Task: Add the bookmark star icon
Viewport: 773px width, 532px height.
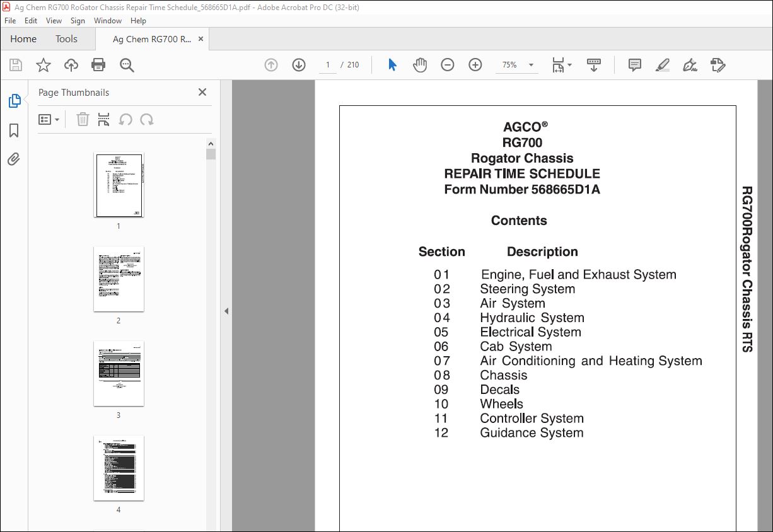Action: (43, 65)
